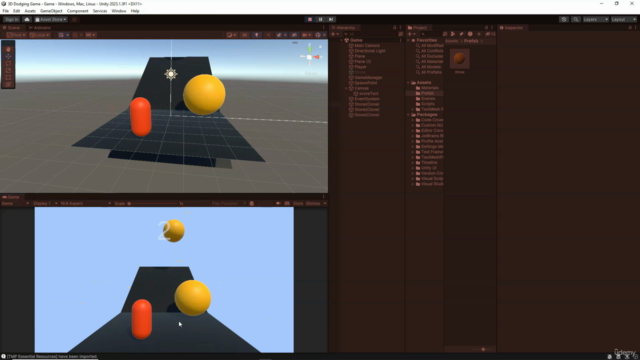The image size is (640, 360).
Task: Pause the running game
Action: point(320,19)
